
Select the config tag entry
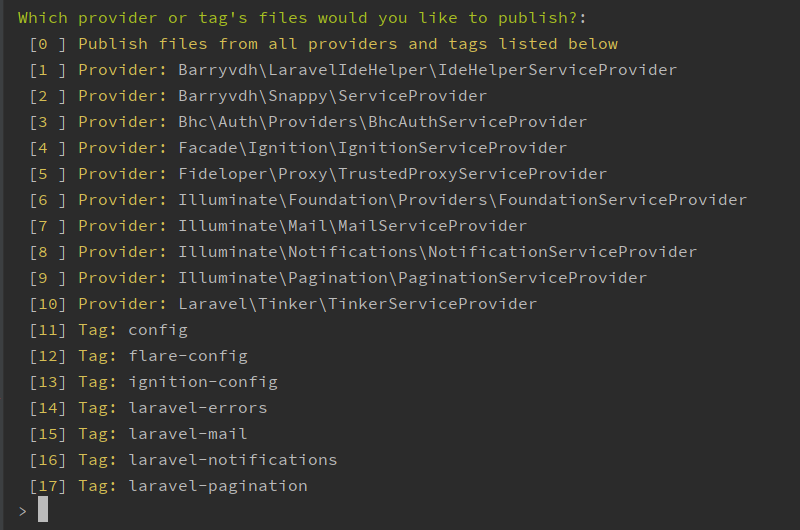pos(132,330)
